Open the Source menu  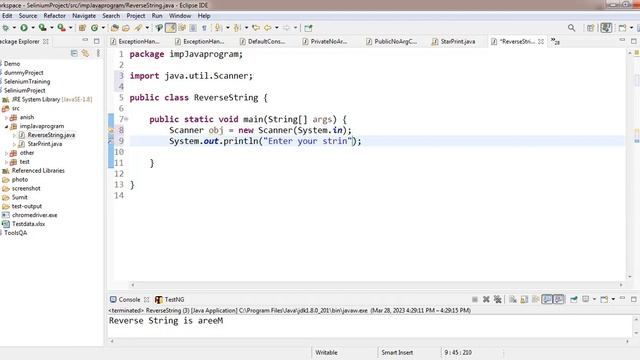click(28, 16)
